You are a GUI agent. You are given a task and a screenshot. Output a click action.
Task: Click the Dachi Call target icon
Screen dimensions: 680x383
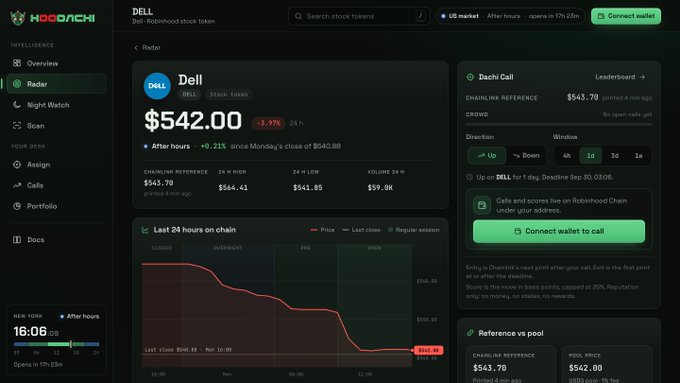click(470, 77)
